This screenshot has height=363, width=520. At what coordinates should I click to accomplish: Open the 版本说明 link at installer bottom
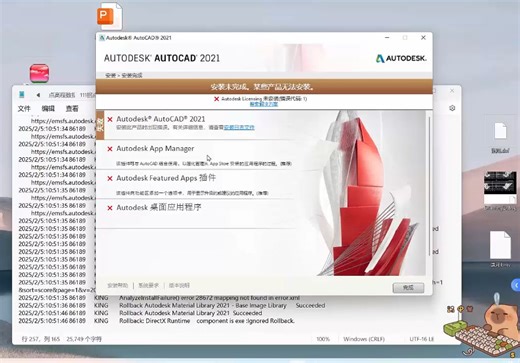point(179,285)
